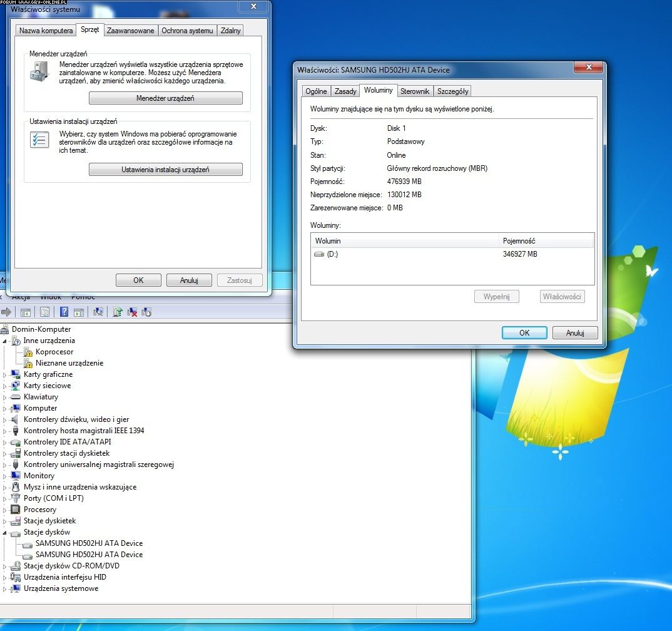The height and width of the screenshot is (631, 672).
Task: Switch to Nazwa komputera tab
Action: (x=46, y=31)
